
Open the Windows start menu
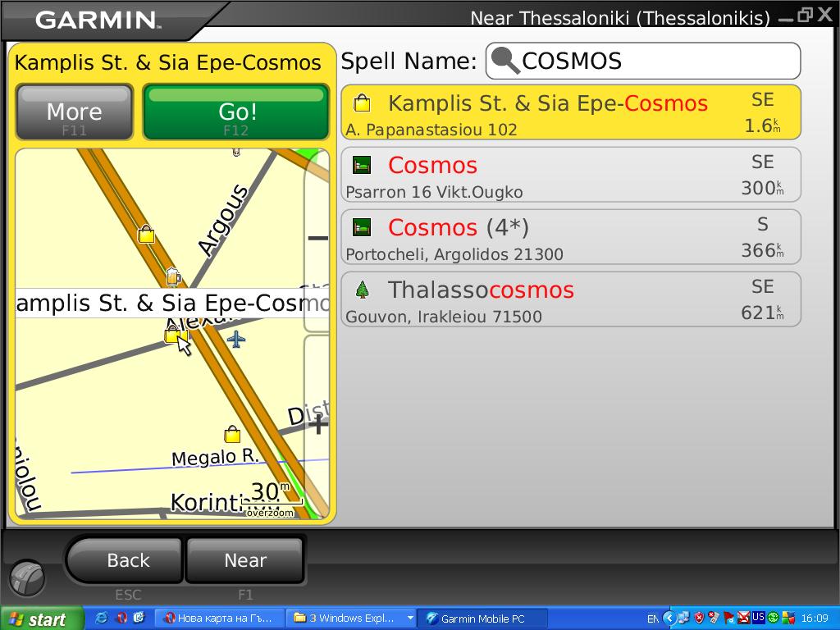tap(42, 619)
